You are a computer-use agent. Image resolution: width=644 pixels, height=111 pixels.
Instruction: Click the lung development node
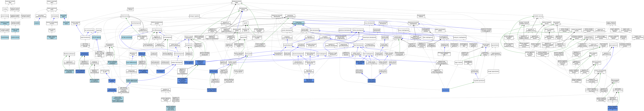(x=288, y=45)
